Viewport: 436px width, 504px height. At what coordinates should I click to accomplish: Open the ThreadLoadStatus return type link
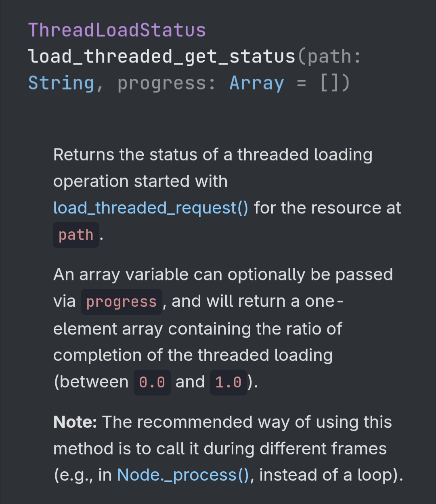(117, 30)
